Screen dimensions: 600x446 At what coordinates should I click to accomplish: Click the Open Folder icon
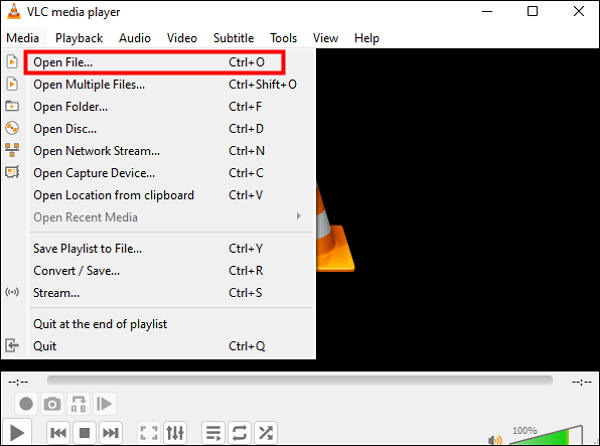12,106
